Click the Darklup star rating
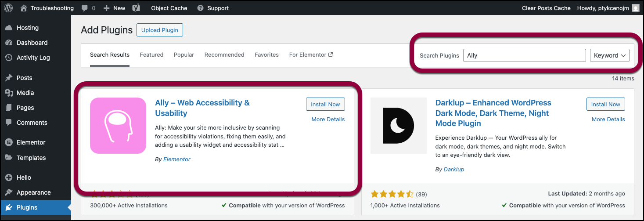This screenshot has height=221, width=644. pyautogui.click(x=392, y=194)
